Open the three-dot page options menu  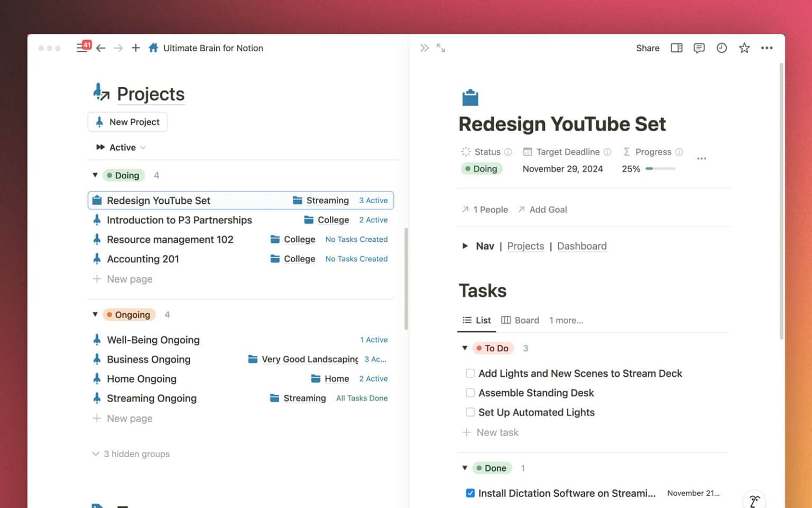(767, 48)
